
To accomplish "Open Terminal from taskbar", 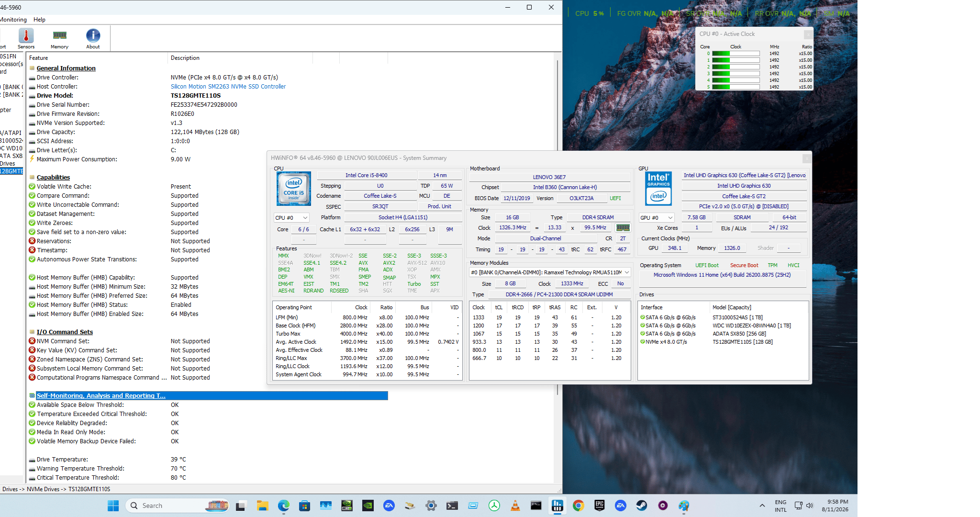I will click(452, 506).
